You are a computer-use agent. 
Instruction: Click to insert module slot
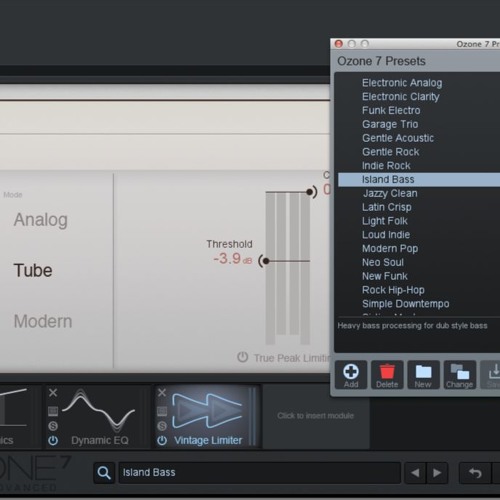(x=315, y=416)
